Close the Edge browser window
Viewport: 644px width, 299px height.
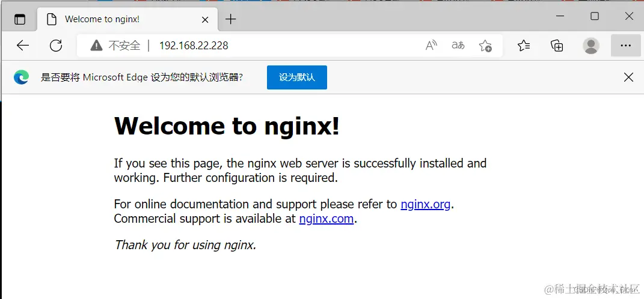click(629, 16)
